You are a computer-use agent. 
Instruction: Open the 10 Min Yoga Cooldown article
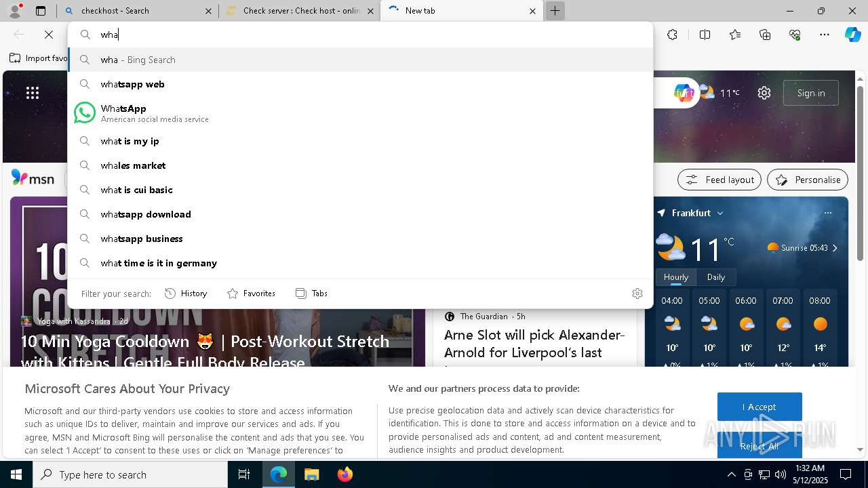(205, 350)
